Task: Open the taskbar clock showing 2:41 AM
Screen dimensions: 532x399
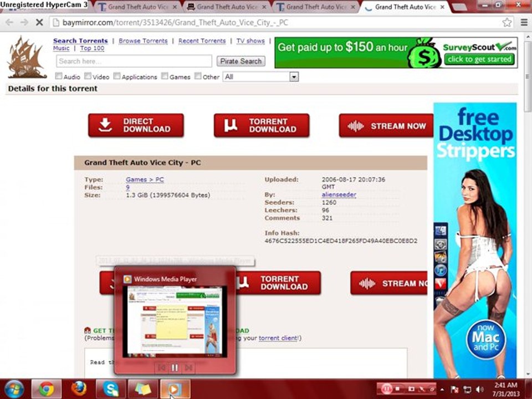Action: tap(505, 389)
